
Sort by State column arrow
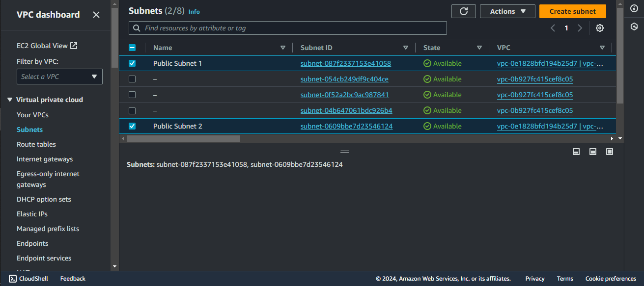tap(479, 48)
